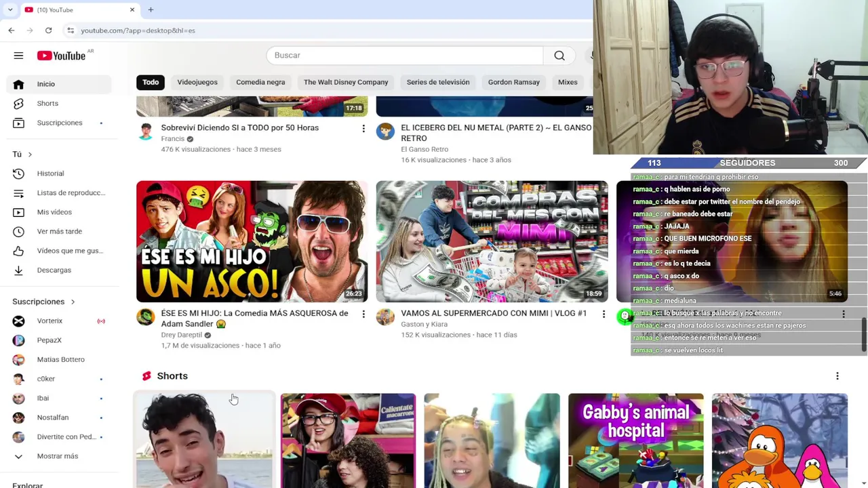Expand the Tú section chevron

(x=30, y=155)
